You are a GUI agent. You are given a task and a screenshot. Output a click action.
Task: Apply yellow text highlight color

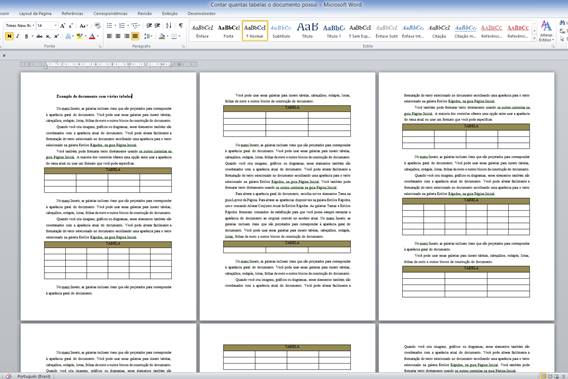(x=79, y=36)
